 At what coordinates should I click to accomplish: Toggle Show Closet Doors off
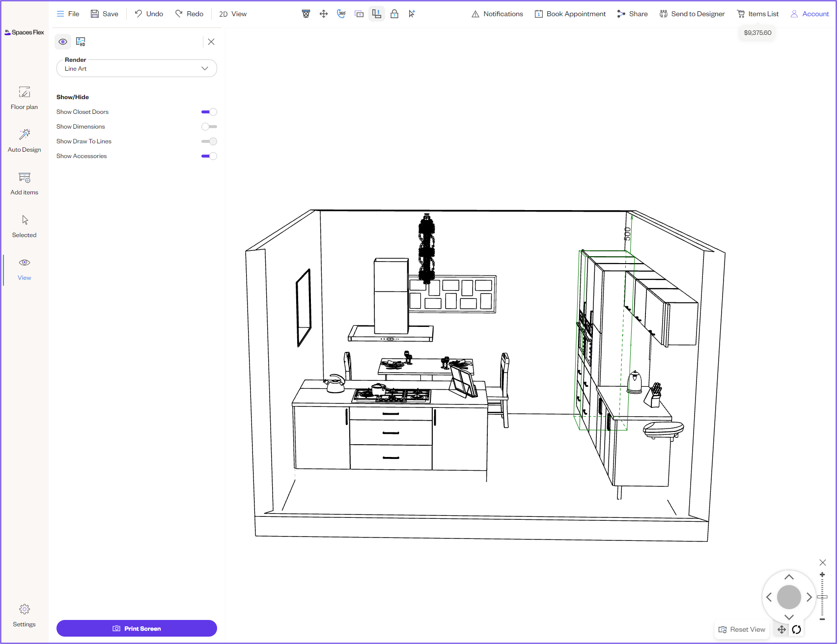209,112
